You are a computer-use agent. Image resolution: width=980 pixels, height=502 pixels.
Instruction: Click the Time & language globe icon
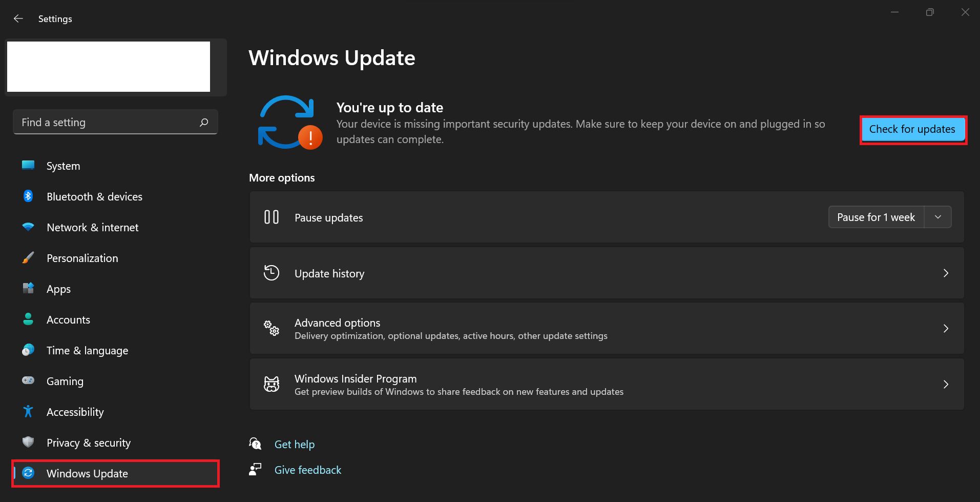tap(28, 350)
